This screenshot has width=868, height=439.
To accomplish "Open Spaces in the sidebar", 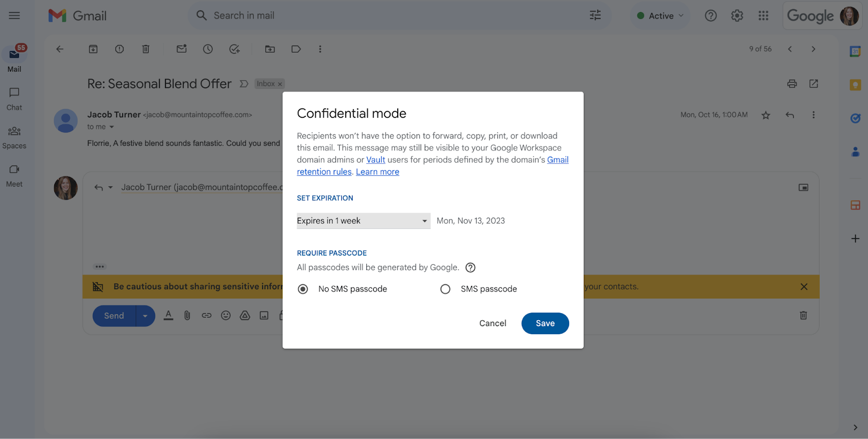I will pyautogui.click(x=15, y=137).
